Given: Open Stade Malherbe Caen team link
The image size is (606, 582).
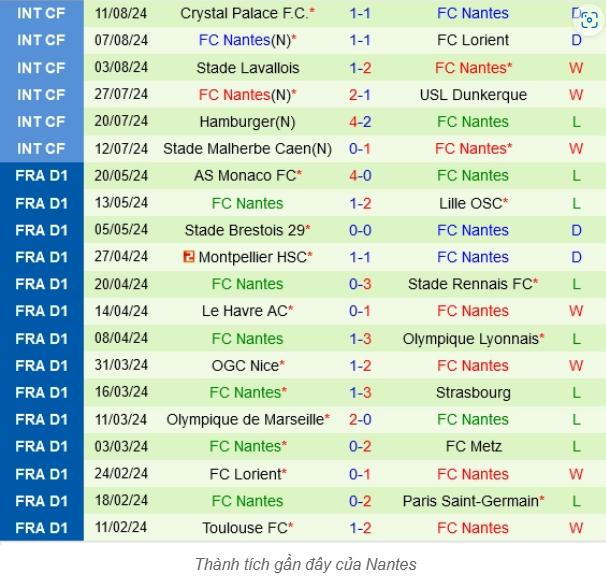Looking at the screenshot, I should (247, 149).
